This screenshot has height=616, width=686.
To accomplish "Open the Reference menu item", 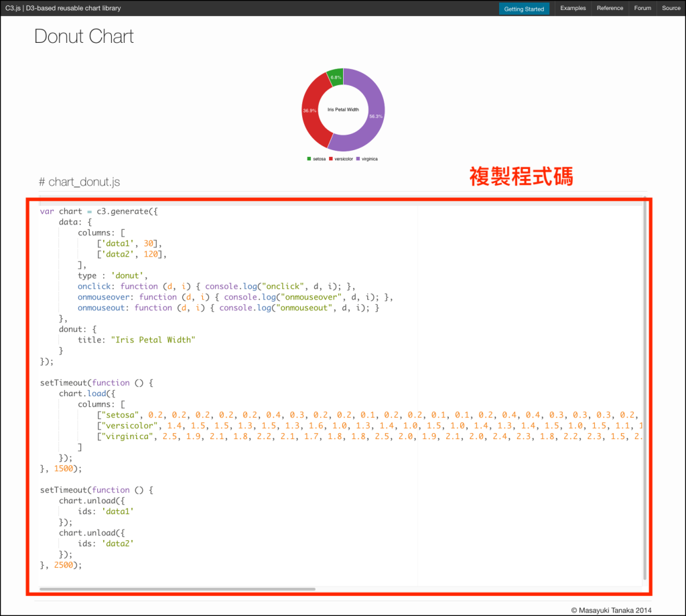I will coord(610,8).
